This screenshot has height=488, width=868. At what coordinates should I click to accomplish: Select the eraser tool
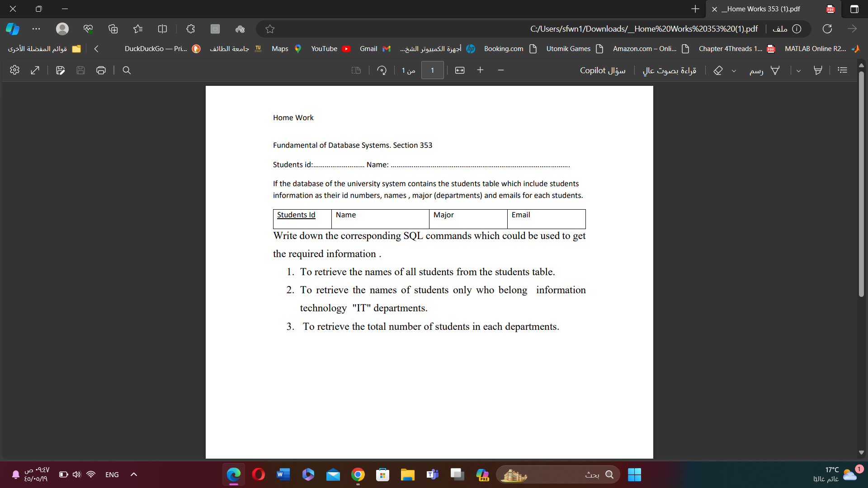click(718, 70)
